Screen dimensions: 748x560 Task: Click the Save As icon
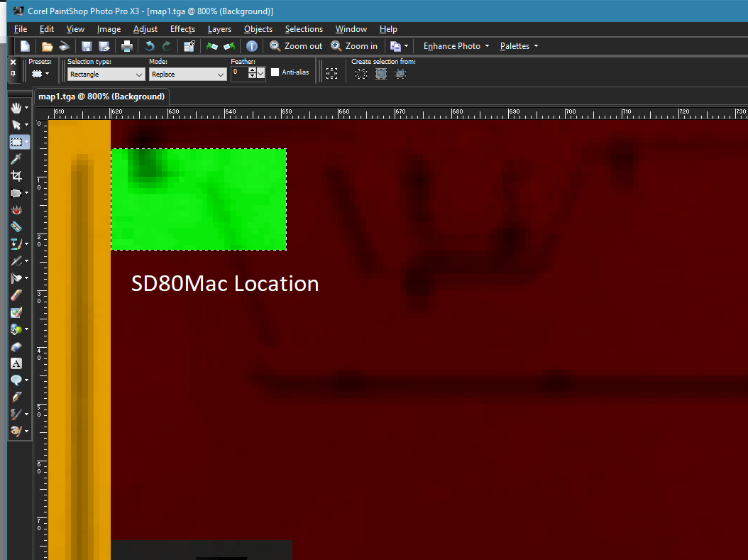pos(104,46)
